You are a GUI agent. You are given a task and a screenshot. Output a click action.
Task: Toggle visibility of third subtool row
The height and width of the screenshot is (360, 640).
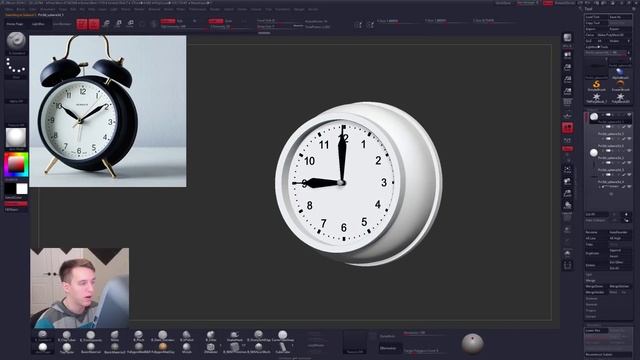pyautogui.click(x=629, y=139)
